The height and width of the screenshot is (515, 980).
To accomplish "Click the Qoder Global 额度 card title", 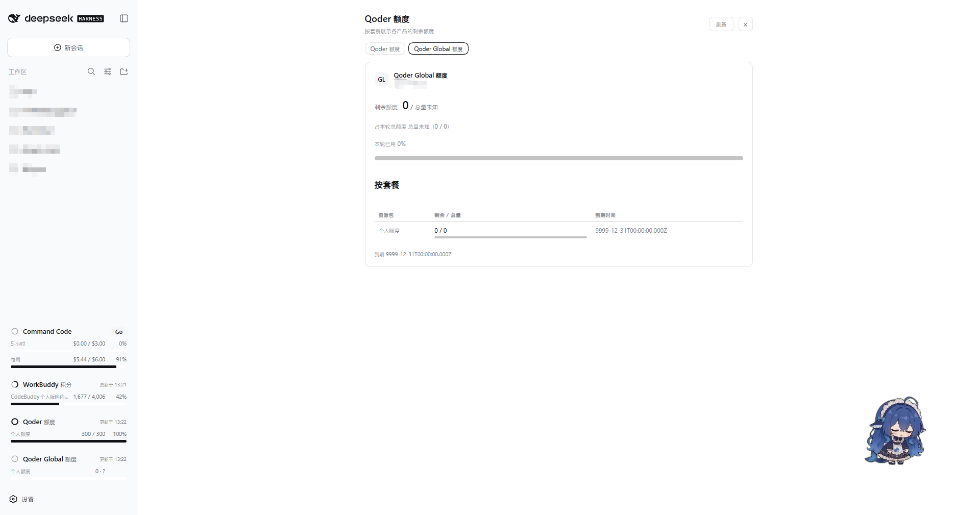I will click(x=421, y=76).
